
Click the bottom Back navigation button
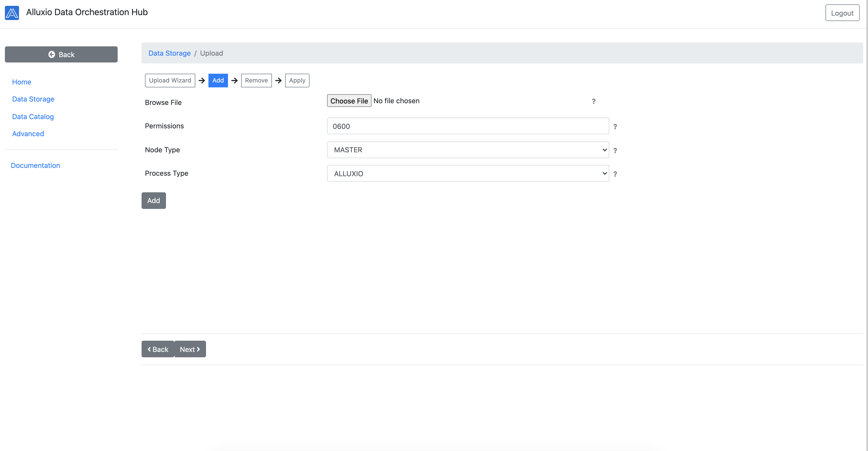(158, 349)
